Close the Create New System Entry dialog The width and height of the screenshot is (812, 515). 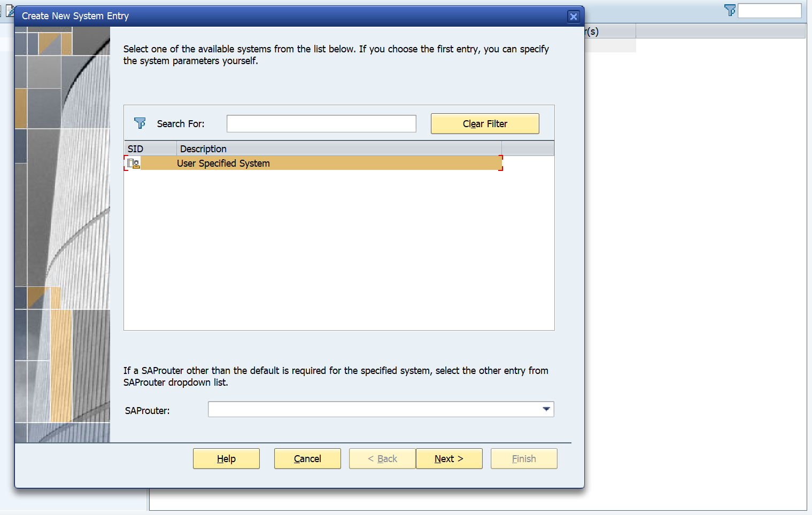click(573, 17)
